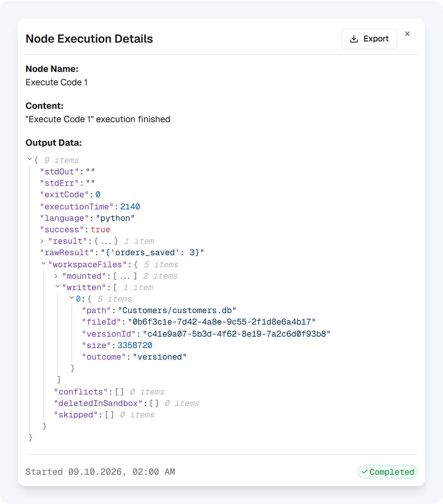443x504 pixels.
Task: Click the "deletedInSandbox" key
Action: pos(98,403)
